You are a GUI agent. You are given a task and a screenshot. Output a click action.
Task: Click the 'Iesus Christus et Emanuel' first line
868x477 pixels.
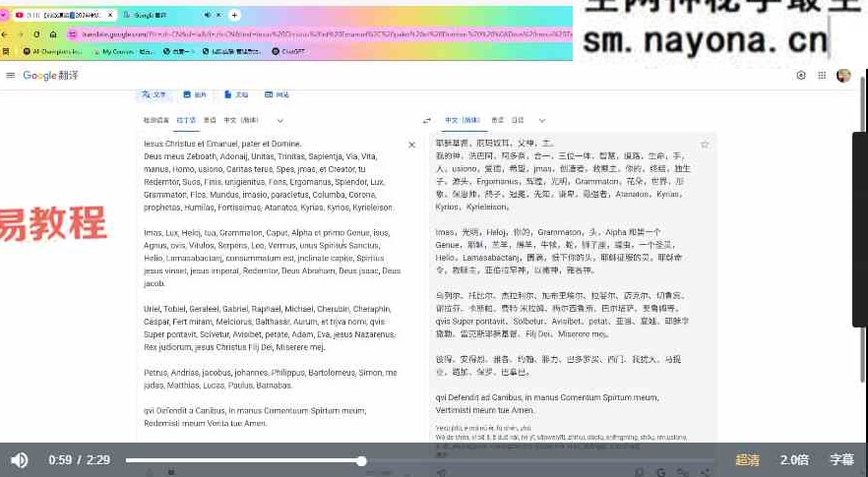pyautogui.click(x=222, y=144)
